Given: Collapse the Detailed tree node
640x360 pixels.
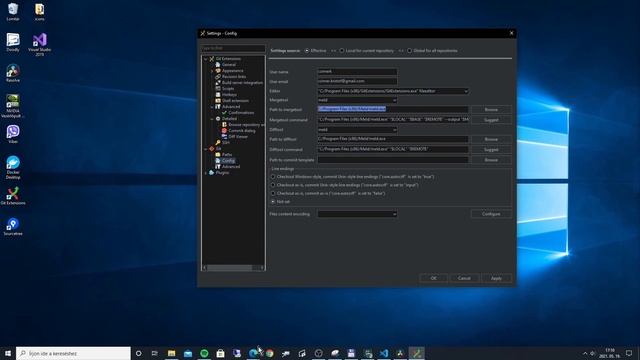Looking at the screenshot, I should (x=212, y=118).
